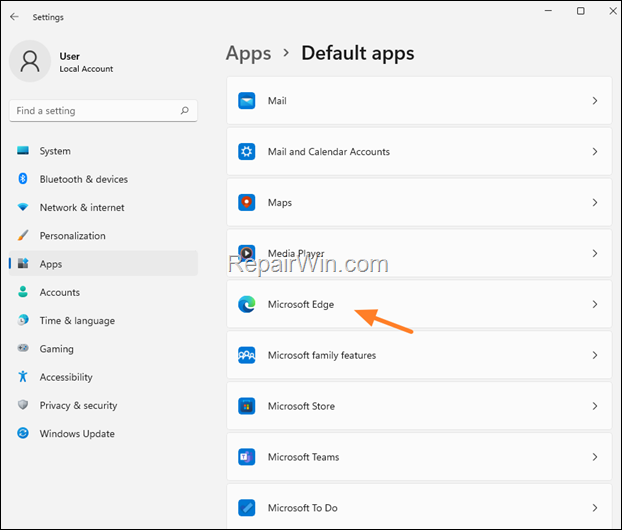The height and width of the screenshot is (530, 622).
Task: Click the search magnifier icon
Action: [x=184, y=111]
